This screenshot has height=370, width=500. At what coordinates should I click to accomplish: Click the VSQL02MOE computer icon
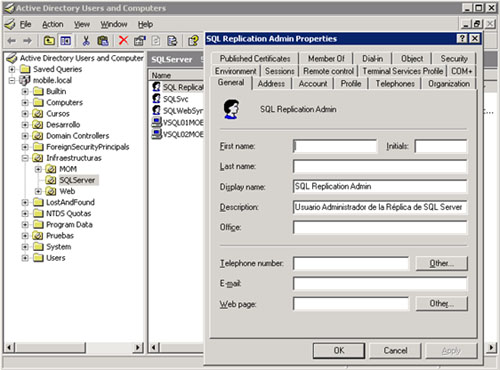pos(156,134)
